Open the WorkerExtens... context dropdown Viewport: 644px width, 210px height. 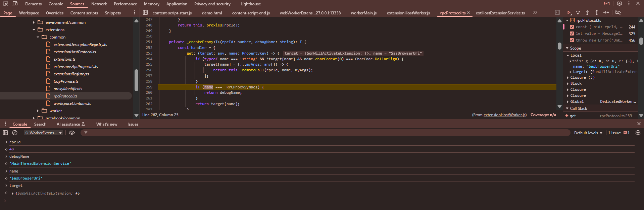point(43,133)
